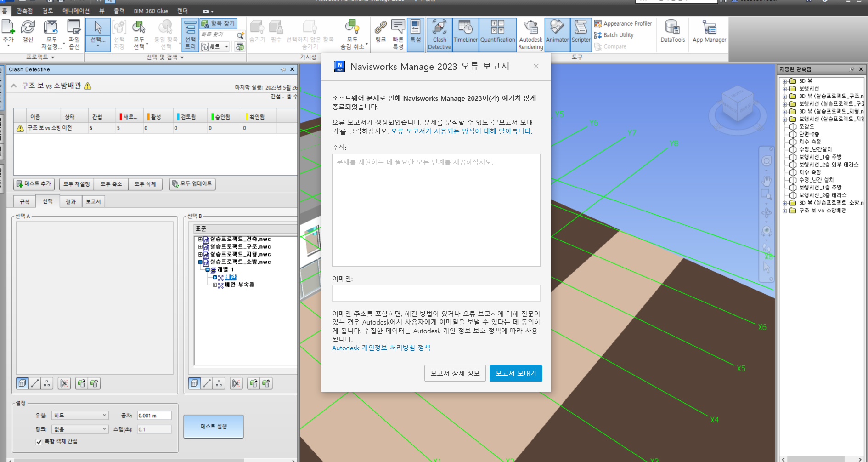The height and width of the screenshot is (462, 868).
Task: Open 빠른 특성 quick properties
Action: [x=398, y=34]
